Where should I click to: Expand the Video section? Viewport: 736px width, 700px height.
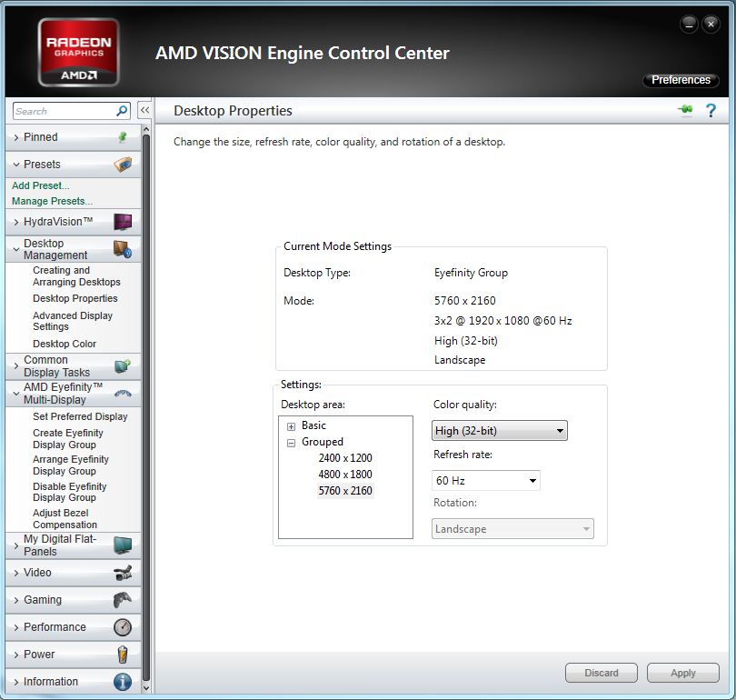(x=16, y=573)
